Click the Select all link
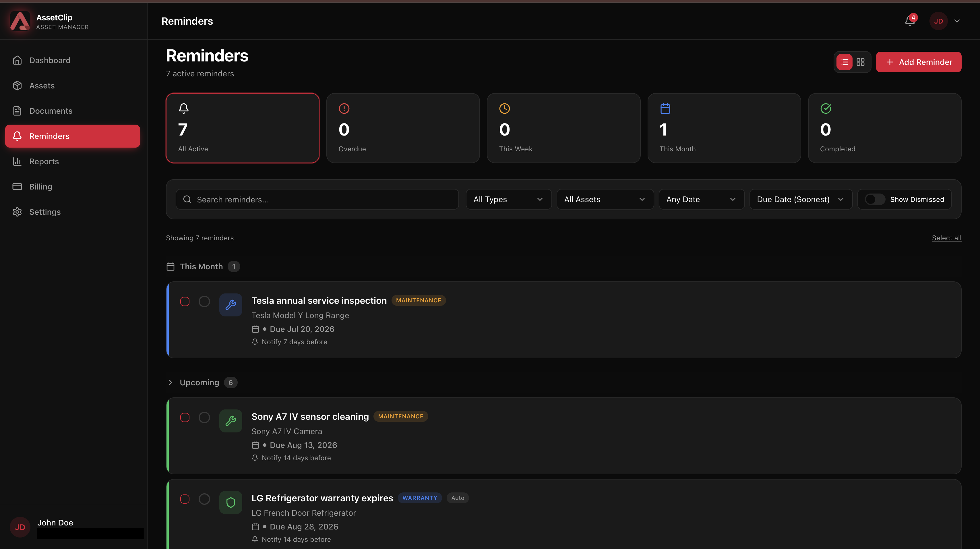This screenshot has height=549, width=980. pos(946,238)
